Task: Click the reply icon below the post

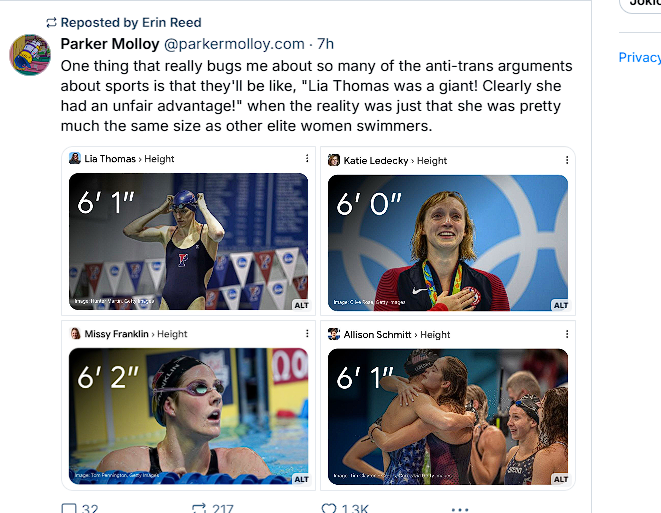Action: (69, 509)
